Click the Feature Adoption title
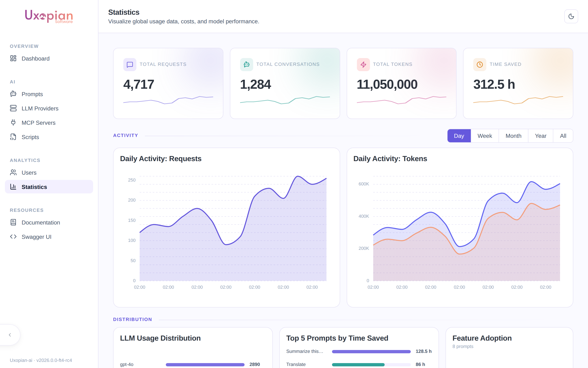 (482, 338)
